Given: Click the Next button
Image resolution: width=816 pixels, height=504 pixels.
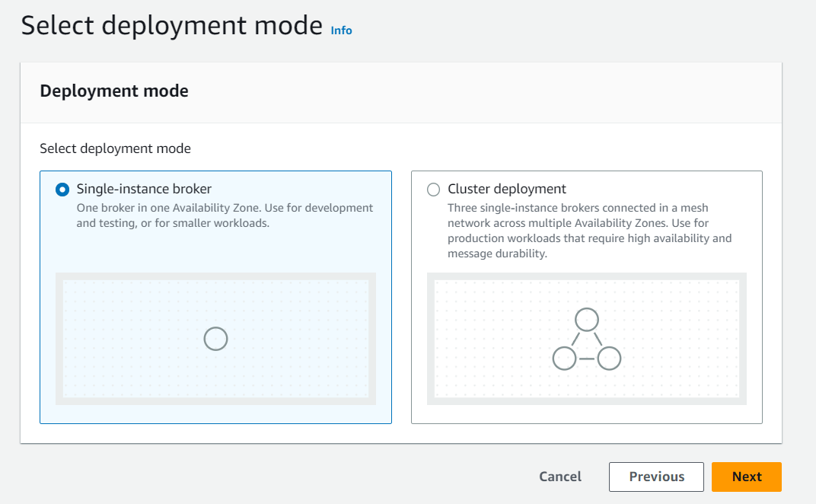Looking at the screenshot, I should (x=746, y=477).
